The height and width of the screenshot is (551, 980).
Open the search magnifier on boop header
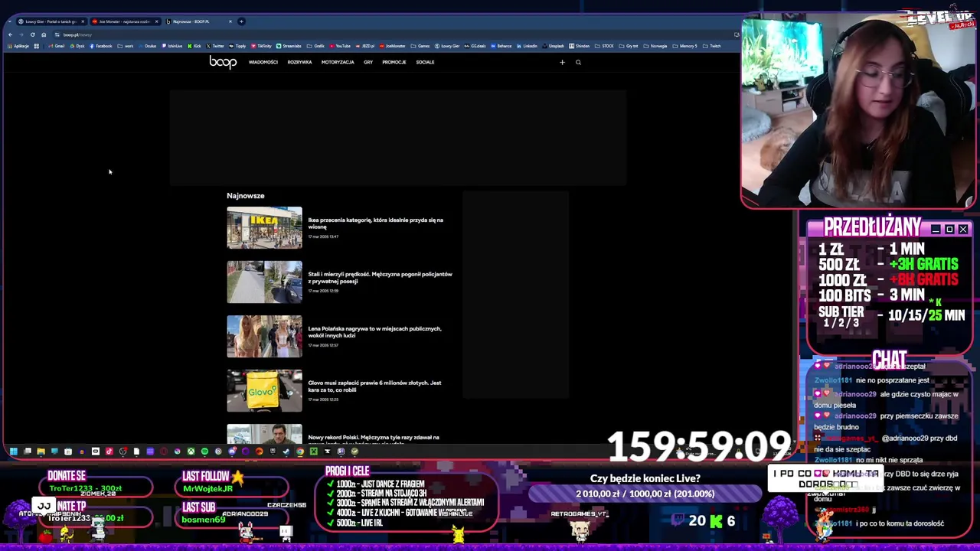click(578, 62)
